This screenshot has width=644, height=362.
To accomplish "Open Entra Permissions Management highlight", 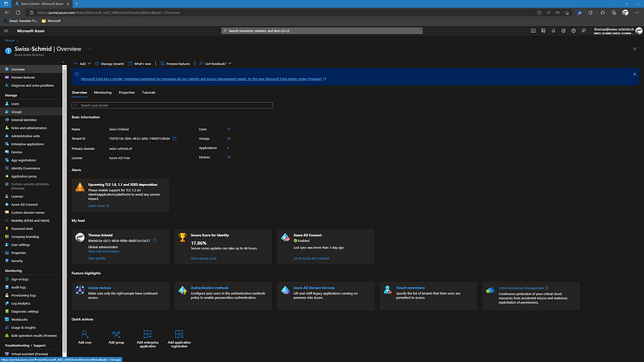I will 523,288.
